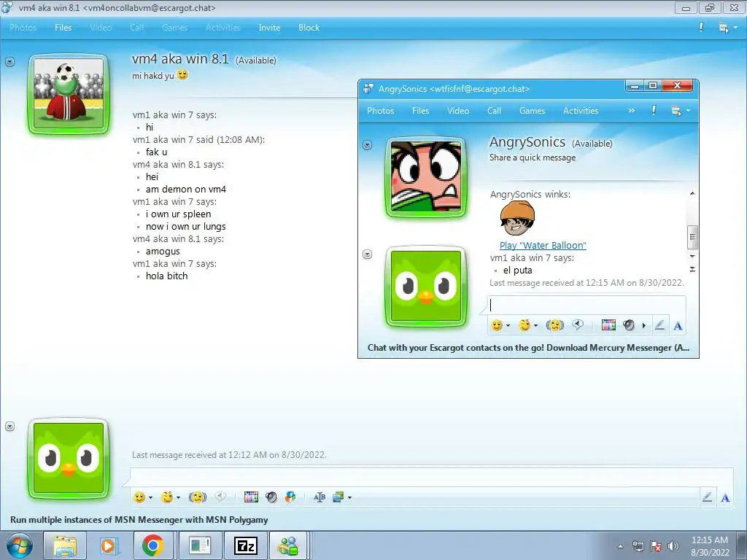Click Invite in vm4 window
The height and width of the screenshot is (560, 747).
[x=269, y=28]
